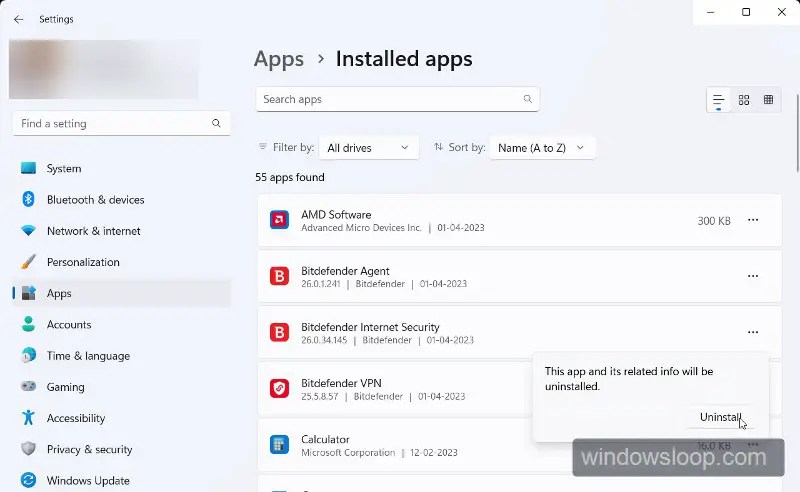Click the Gaming controller icon
The width and height of the screenshot is (800, 492).
pos(29,386)
